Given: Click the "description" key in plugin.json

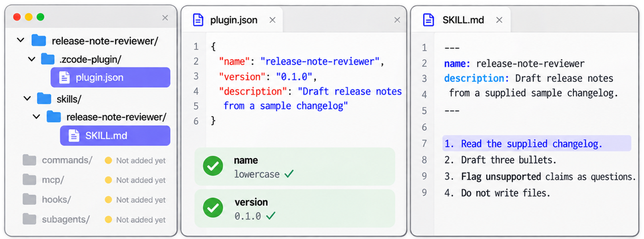Looking at the screenshot, I should point(253,91).
